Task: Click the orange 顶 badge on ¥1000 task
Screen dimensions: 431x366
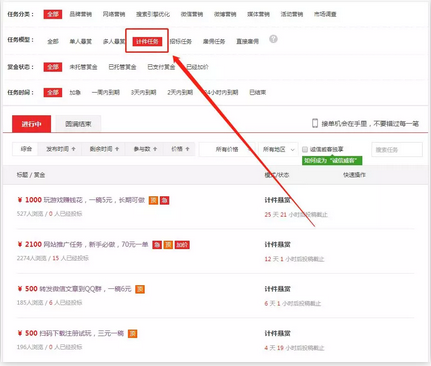Action: pos(153,200)
